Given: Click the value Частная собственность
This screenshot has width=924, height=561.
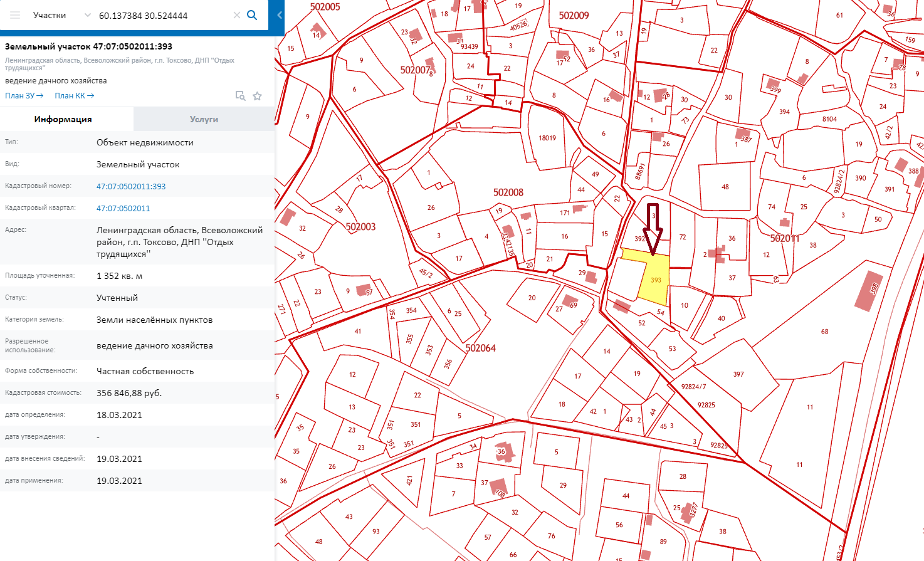Looking at the screenshot, I should click(x=145, y=371).
